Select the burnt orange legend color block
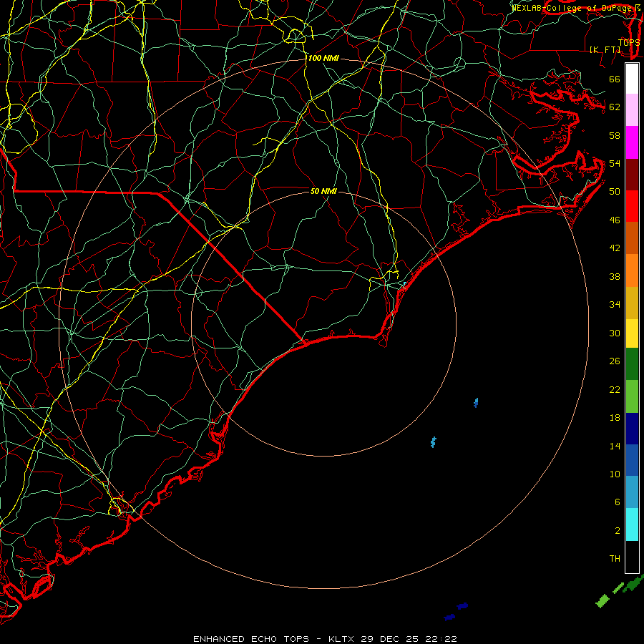Image resolution: width=644 pixels, height=644 pixels. 632,238
